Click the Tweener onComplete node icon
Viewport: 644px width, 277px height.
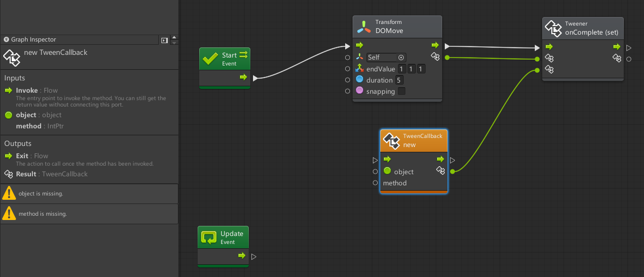553,28
